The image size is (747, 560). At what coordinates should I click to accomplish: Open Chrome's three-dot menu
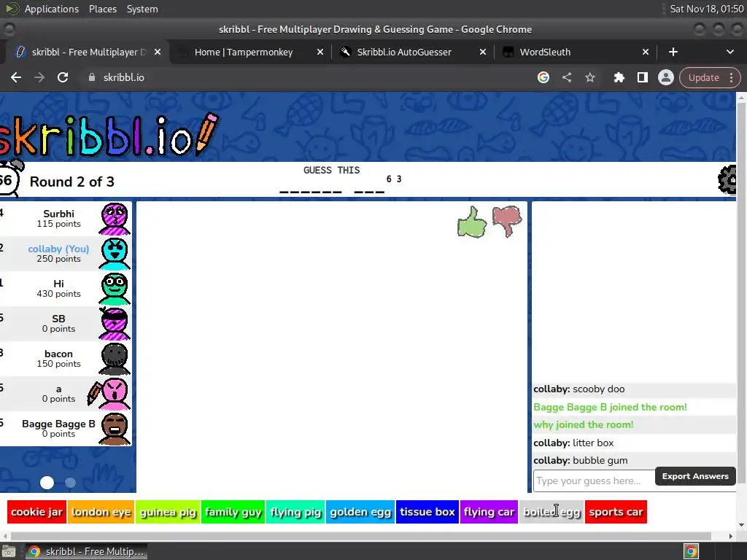pyautogui.click(x=731, y=77)
